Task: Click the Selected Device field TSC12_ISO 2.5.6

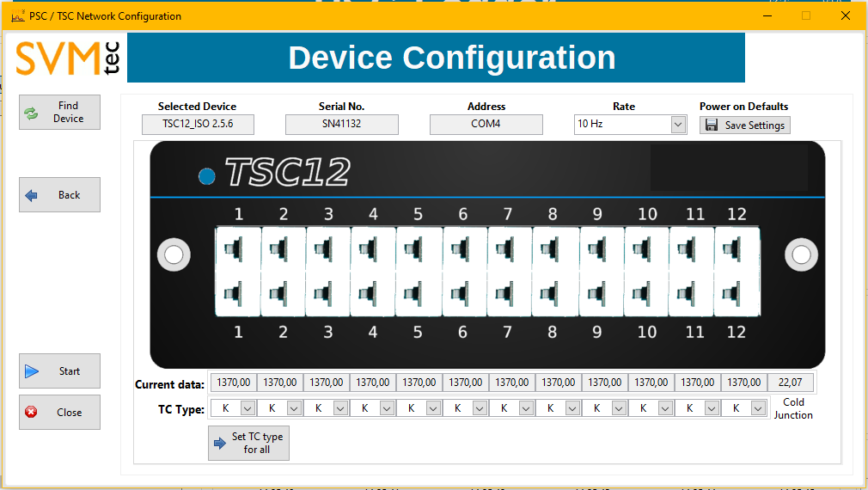Action: (198, 124)
